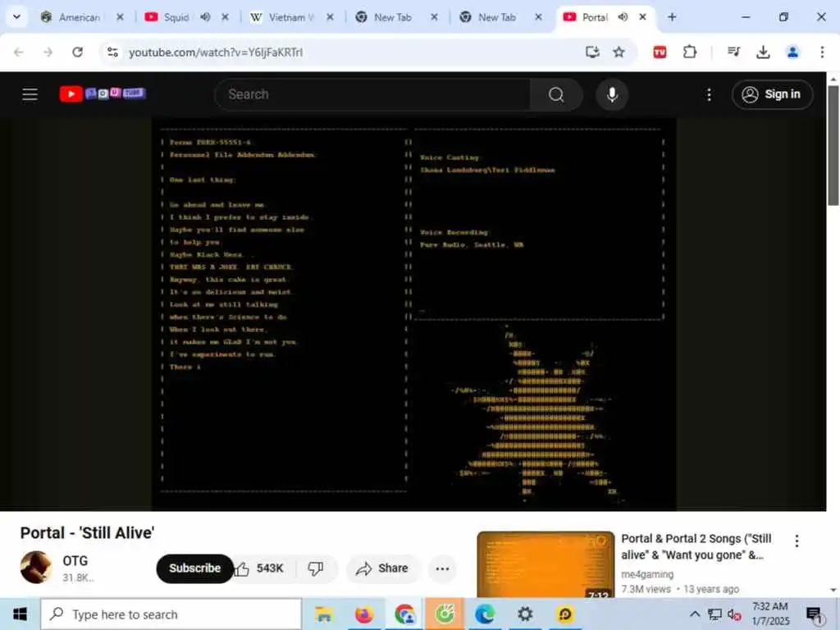Go to YouTube home via logo

coord(103,94)
